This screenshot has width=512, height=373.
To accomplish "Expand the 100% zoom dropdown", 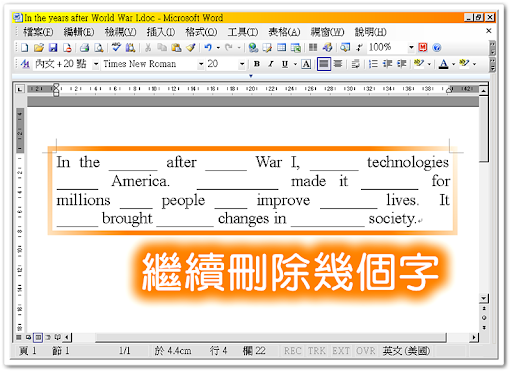I will point(411,48).
